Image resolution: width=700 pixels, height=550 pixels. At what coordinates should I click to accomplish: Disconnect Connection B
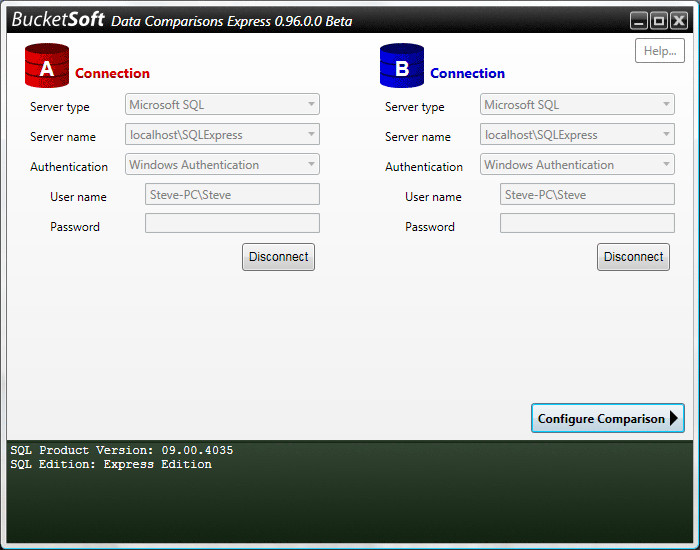click(633, 257)
